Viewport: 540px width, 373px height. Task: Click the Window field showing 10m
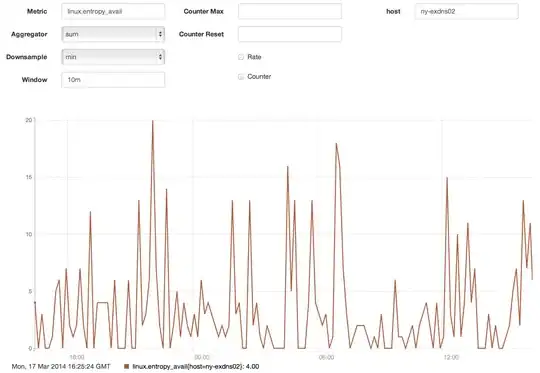pyautogui.click(x=113, y=80)
